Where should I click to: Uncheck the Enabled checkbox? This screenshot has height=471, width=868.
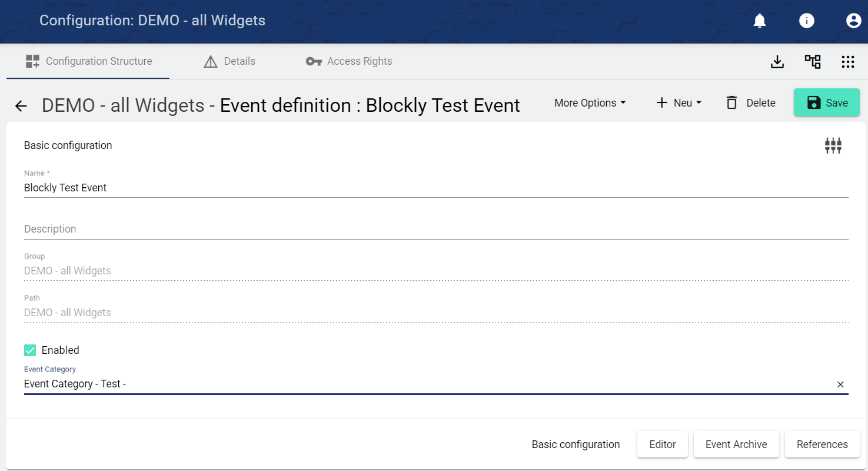coord(30,350)
